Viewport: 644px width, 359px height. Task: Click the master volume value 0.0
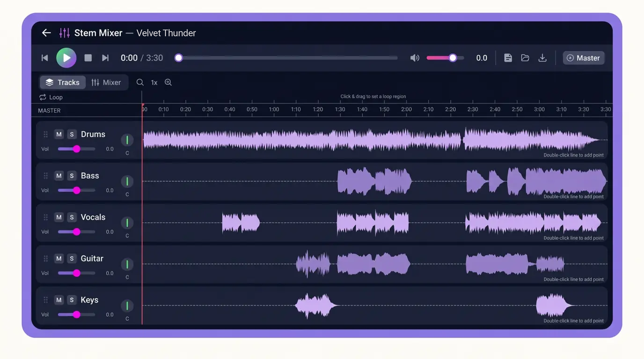click(482, 58)
